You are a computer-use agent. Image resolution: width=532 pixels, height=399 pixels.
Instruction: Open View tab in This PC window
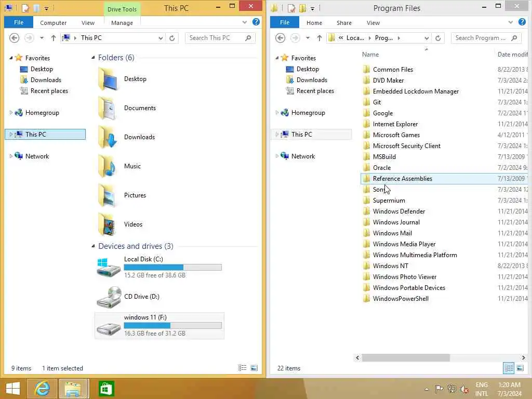pyautogui.click(x=88, y=23)
